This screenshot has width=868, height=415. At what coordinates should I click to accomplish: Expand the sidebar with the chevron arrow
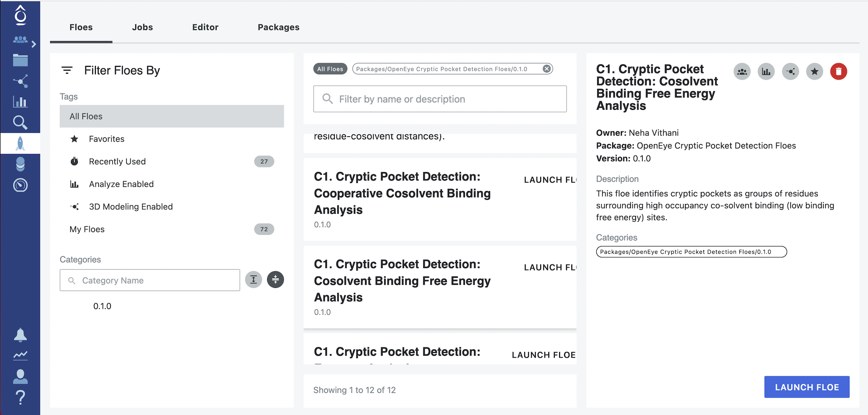click(35, 44)
